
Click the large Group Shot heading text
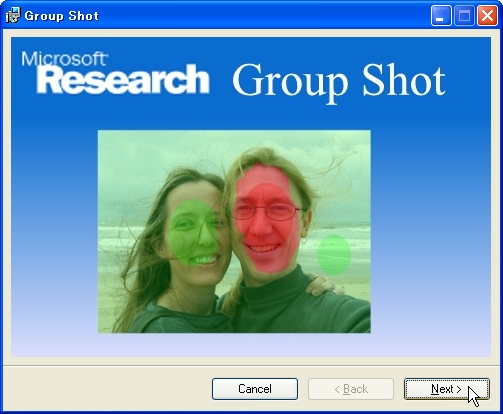click(x=339, y=81)
